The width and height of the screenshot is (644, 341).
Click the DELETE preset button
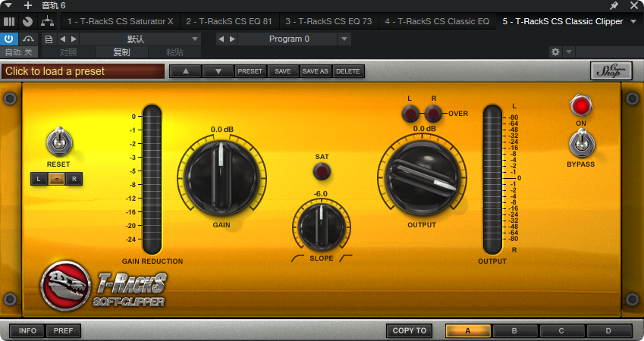[x=348, y=71]
